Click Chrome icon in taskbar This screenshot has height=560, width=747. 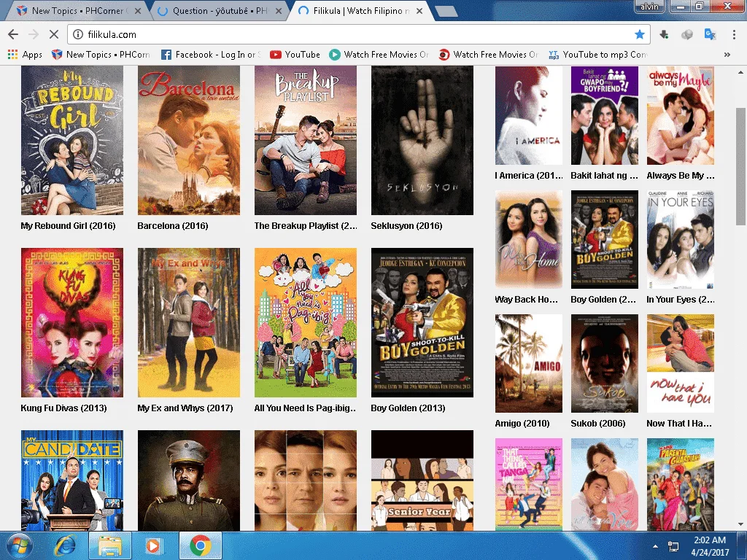click(200, 545)
